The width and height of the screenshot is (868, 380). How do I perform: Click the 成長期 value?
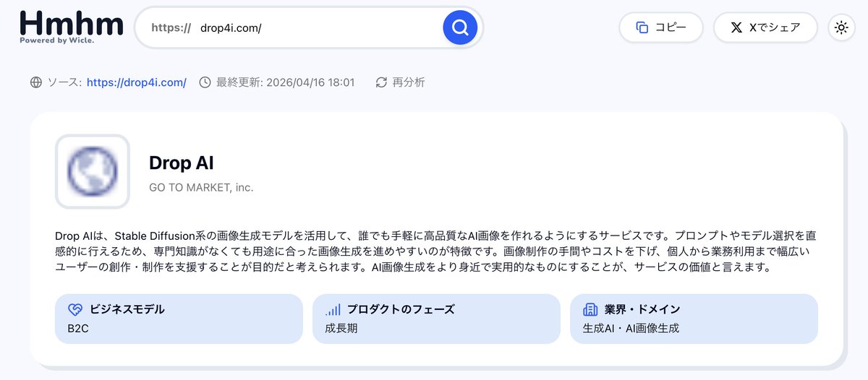341,328
